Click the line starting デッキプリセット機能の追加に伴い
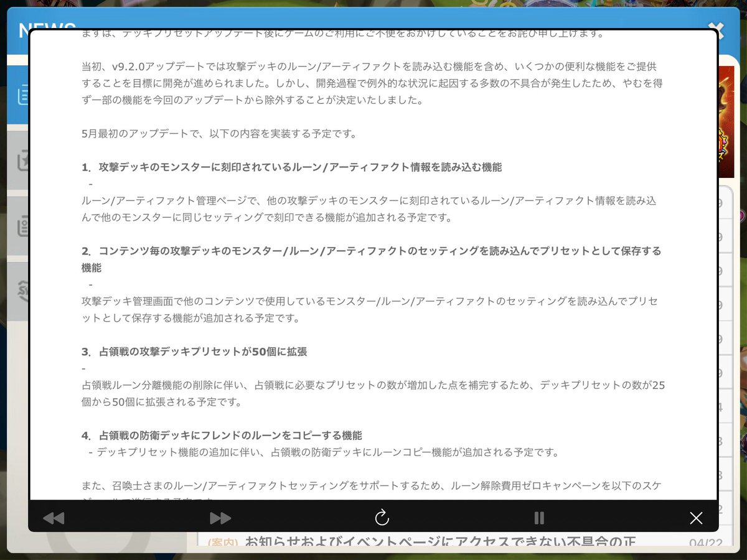The width and height of the screenshot is (747, 560). click(327, 452)
